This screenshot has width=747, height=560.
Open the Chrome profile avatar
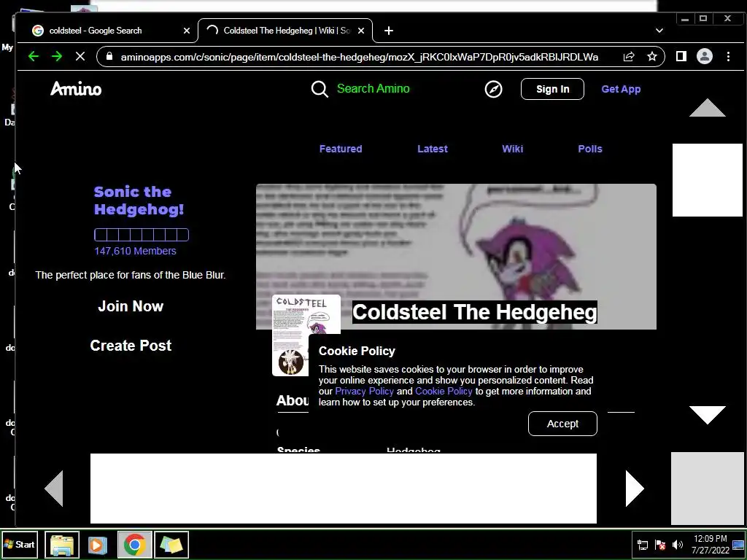coord(705,57)
